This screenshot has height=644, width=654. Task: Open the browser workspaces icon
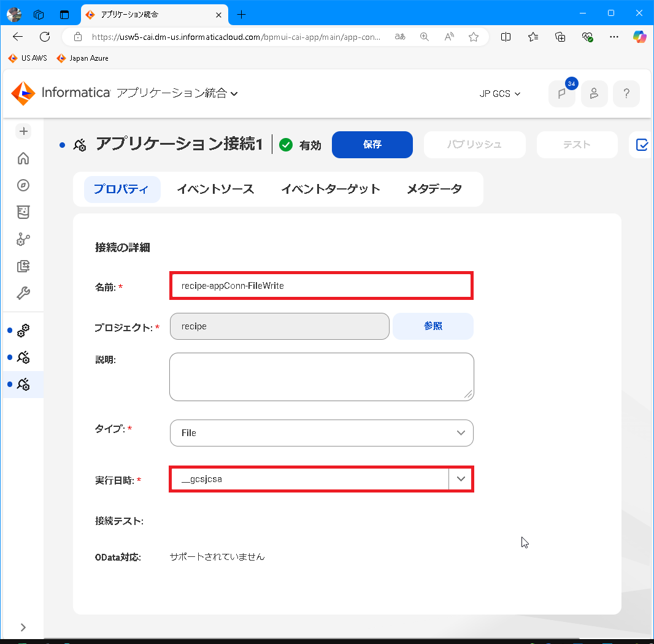click(39, 15)
